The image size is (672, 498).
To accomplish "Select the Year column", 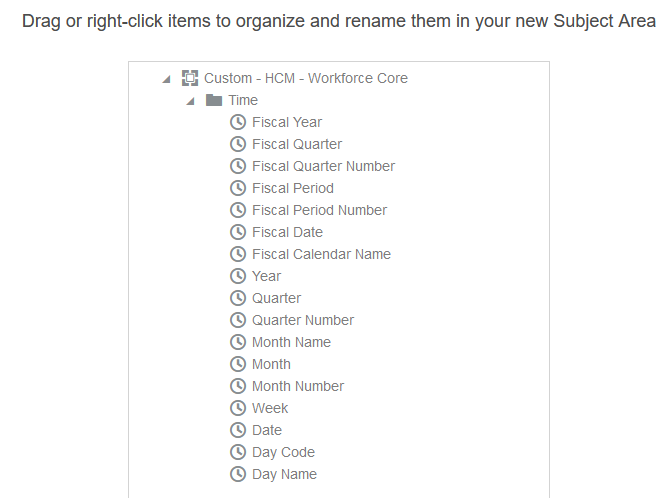I will (x=267, y=276).
